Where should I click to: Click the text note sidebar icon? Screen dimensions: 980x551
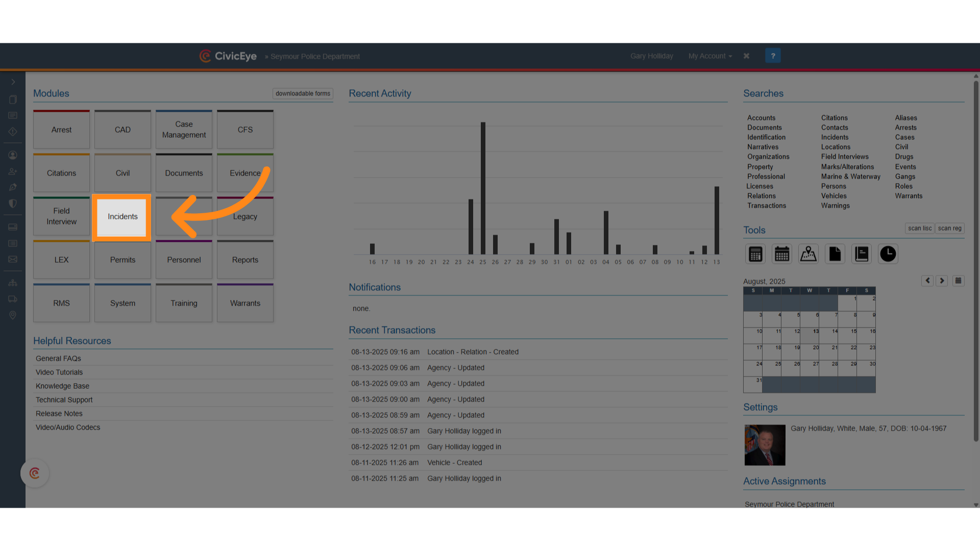(x=13, y=116)
